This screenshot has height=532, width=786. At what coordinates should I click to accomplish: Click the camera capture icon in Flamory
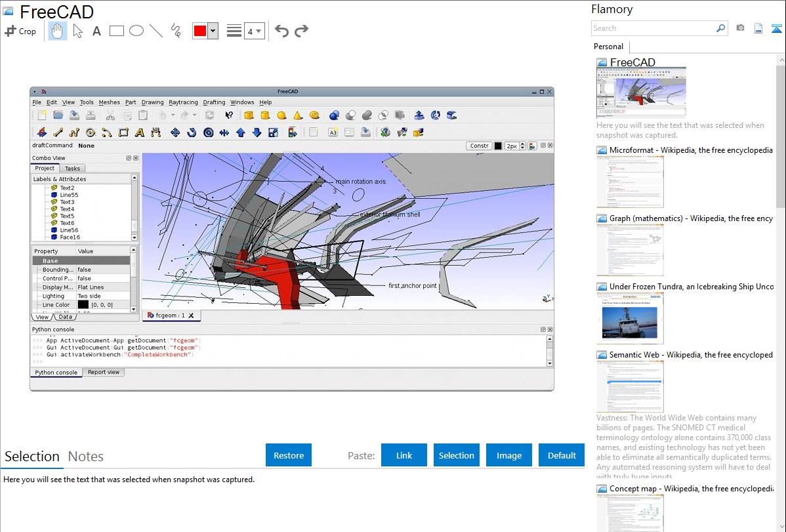pos(740,28)
